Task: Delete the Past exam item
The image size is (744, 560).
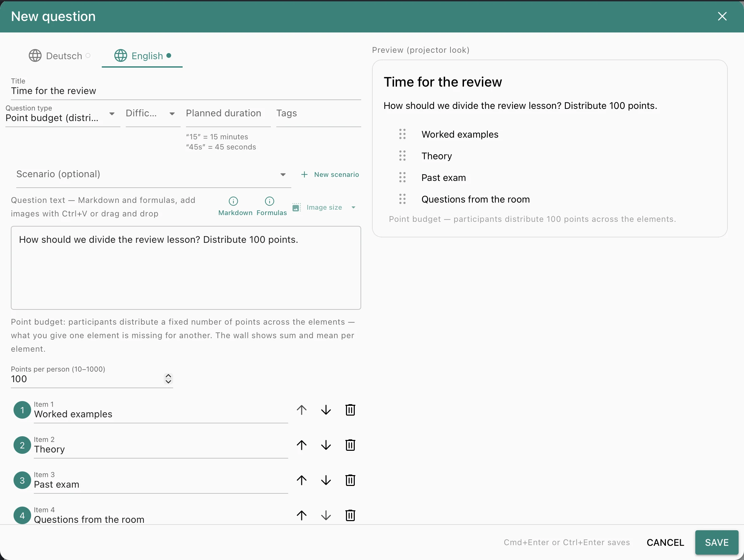Action: tap(350, 480)
